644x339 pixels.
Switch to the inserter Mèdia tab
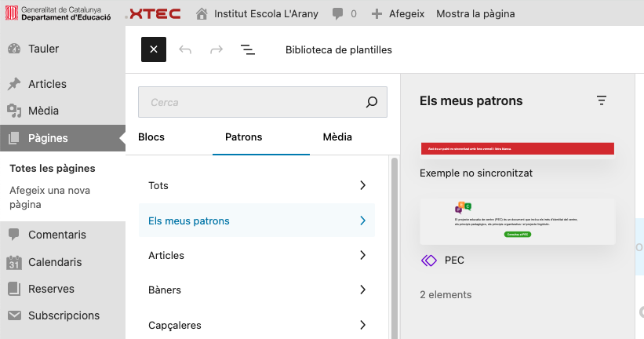point(337,137)
